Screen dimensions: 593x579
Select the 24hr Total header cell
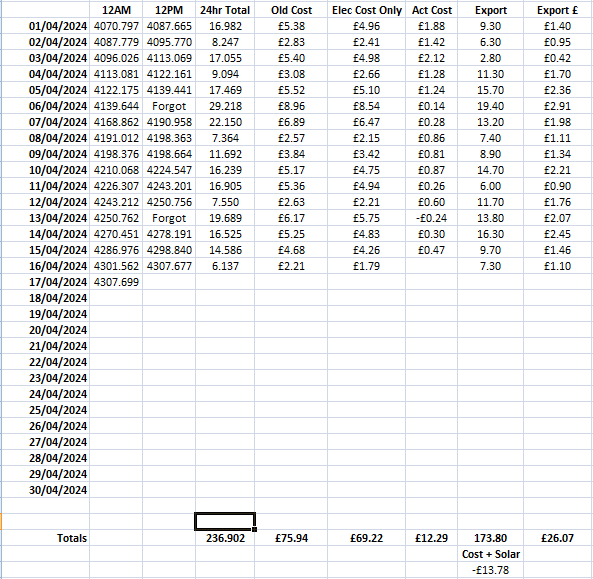click(x=225, y=10)
